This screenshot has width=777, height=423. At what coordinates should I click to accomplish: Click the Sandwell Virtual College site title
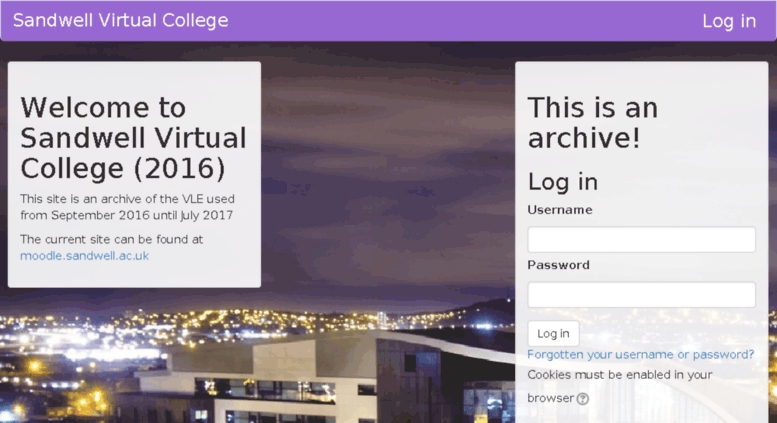tap(120, 20)
